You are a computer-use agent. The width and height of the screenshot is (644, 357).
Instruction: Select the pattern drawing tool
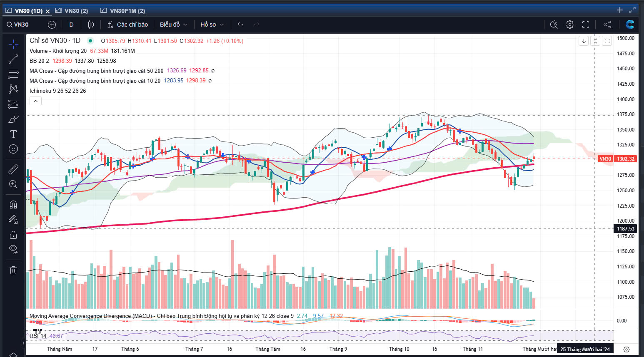tap(13, 89)
